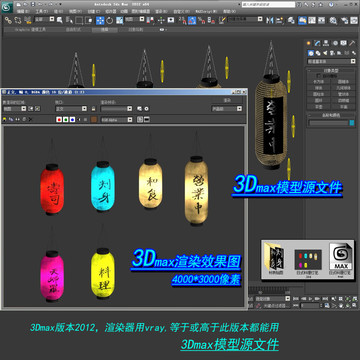The height and width of the screenshot is (360, 360).
Task: Click the Mirror tool icon
Action: pyautogui.click(x=269, y=20)
